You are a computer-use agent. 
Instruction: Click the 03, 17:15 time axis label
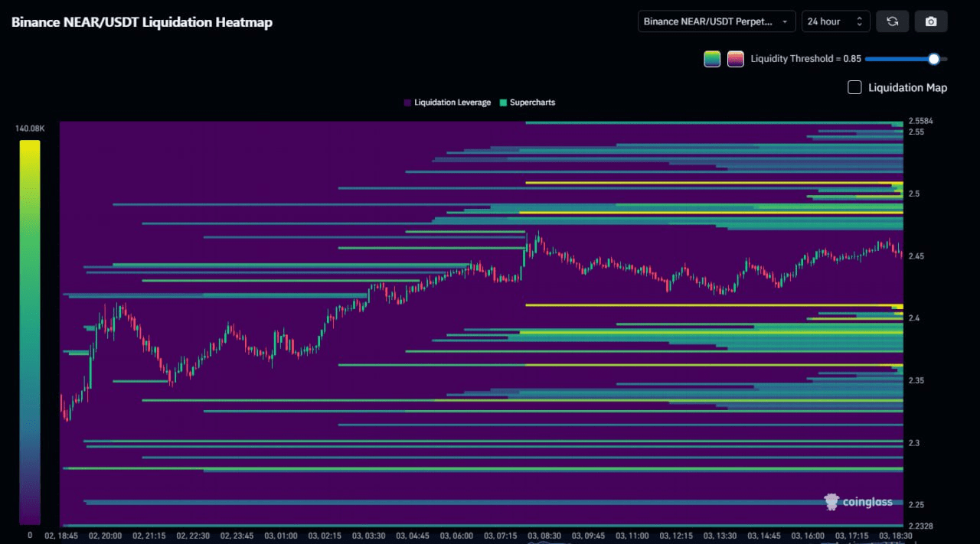[x=852, y=536]
